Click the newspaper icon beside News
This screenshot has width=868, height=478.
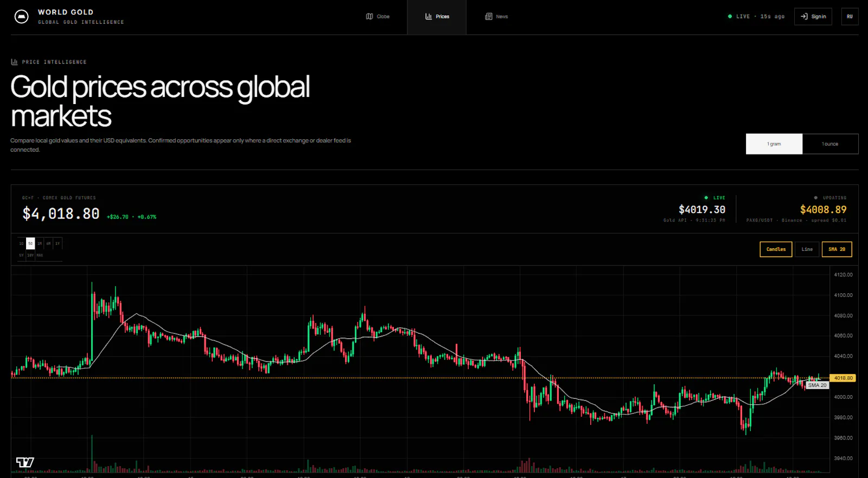(489, 16)
